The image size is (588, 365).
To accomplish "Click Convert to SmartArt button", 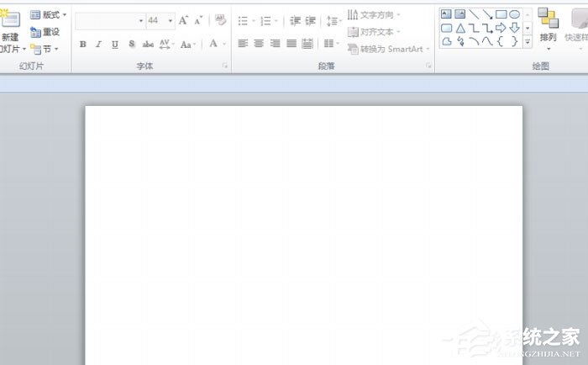I will tap(386, 49).
